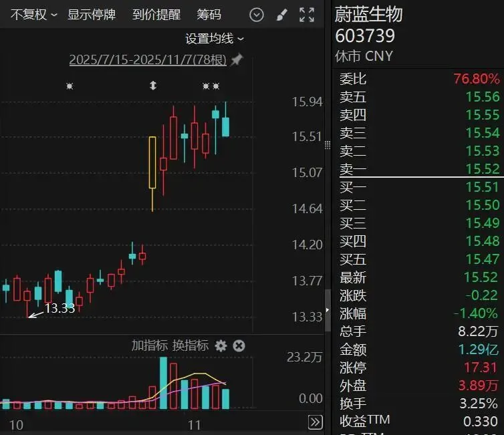Click the leftmost event marker above chart
504x435 pixels.
point(69,86)
